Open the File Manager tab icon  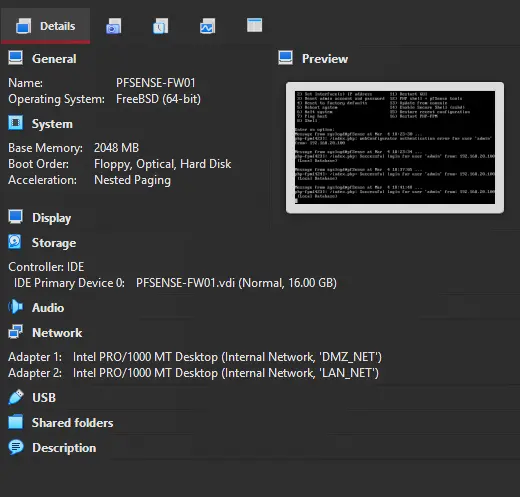tap(254, 25)
